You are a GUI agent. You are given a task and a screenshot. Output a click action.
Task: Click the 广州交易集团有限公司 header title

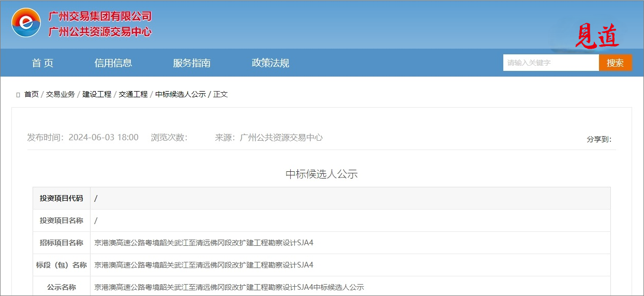click(x=100, y=17)
